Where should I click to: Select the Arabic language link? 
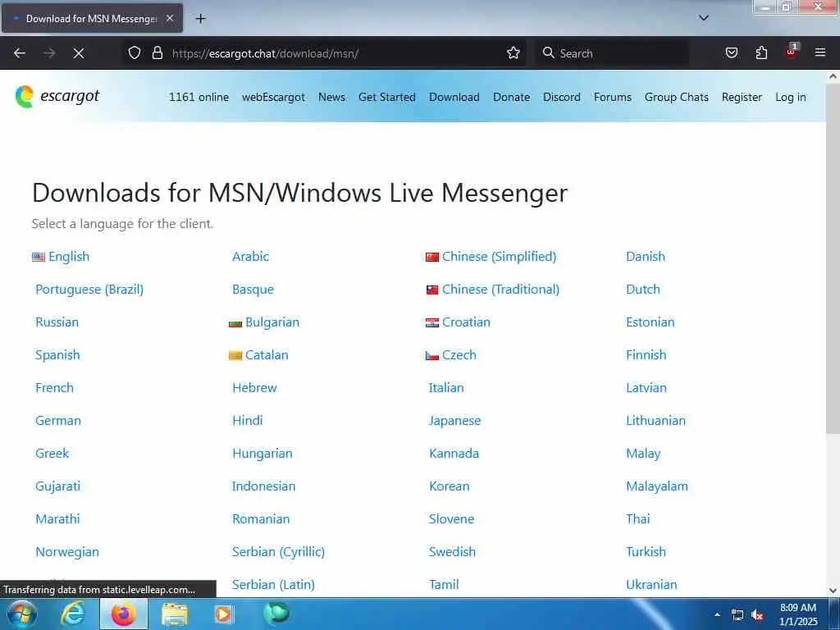point(250,257)
